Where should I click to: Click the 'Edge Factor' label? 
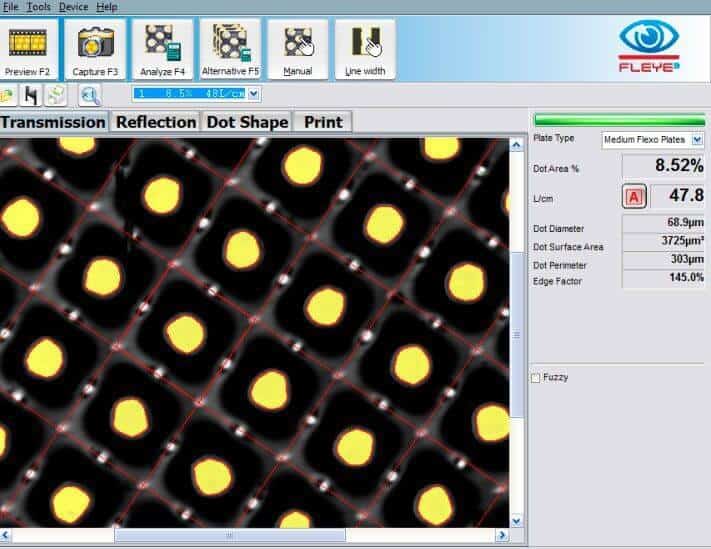pyautogui.click(x=557, y=282)
